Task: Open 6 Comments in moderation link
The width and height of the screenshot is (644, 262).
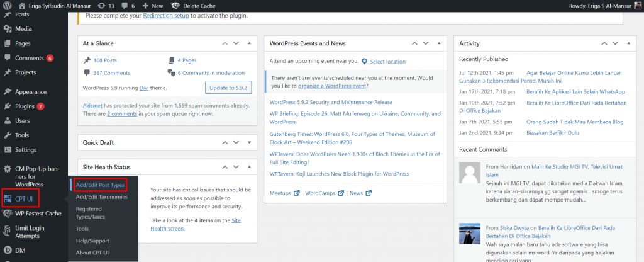Action: click(211, 73)
